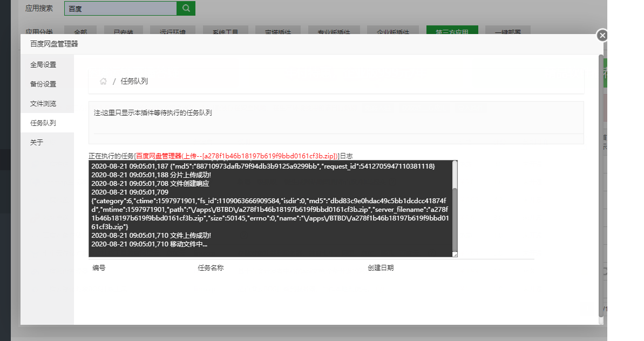Viewport: 644px width, 341px height.
Task: Click the 应用搜索 label
Action: pyautogui.click(x=39, y=8)
